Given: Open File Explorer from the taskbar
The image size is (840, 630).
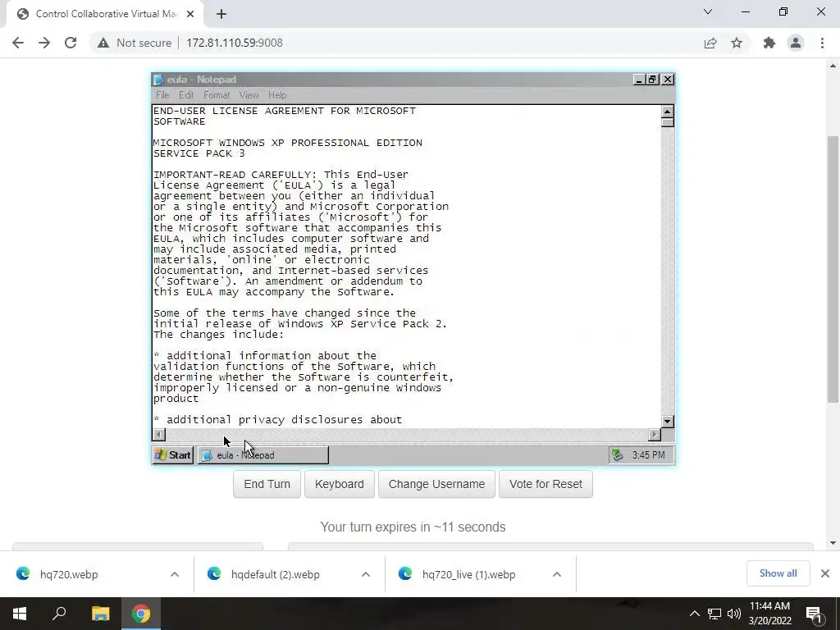Looking at the screenshot, I should 100,614.
